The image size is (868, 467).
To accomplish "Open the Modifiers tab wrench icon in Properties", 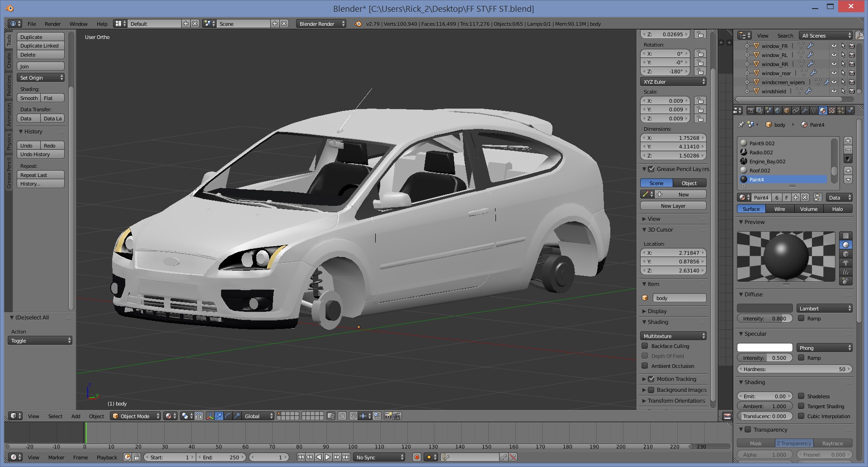I will point(805,110).
